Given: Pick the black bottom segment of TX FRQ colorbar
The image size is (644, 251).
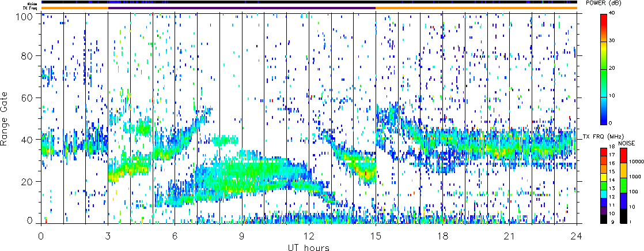Looking at the screenshot, I should [604, 219].
